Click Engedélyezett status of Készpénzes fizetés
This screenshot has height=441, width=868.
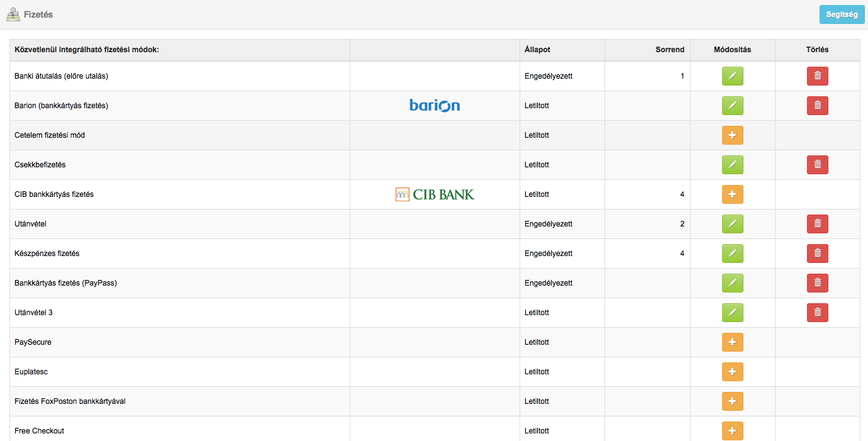[x=548, y=254]
